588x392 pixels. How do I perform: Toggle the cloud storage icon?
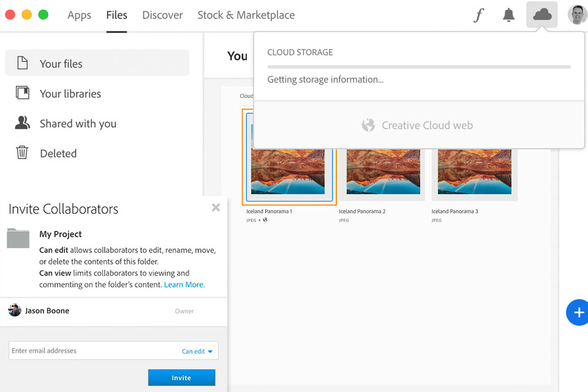[x=542, y=15]
